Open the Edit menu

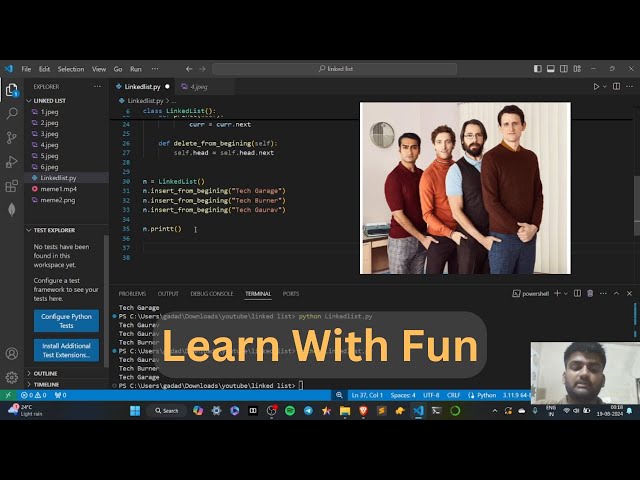[44, 69]
